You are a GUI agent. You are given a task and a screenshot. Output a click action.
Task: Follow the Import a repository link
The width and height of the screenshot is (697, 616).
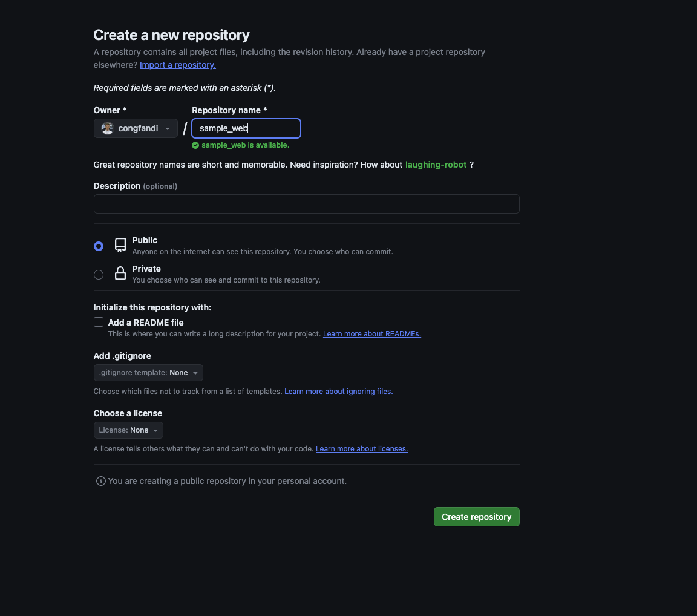pos(178,65)
